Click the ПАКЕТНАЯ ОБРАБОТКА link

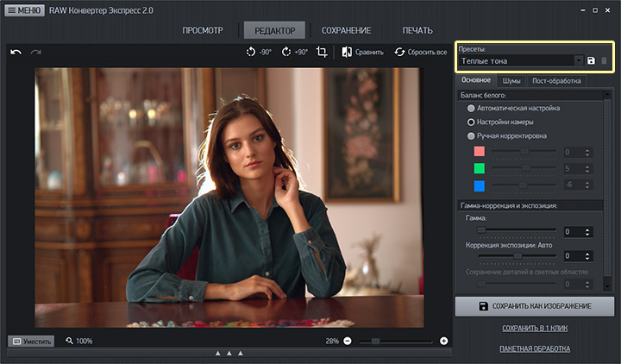point(535,348)
